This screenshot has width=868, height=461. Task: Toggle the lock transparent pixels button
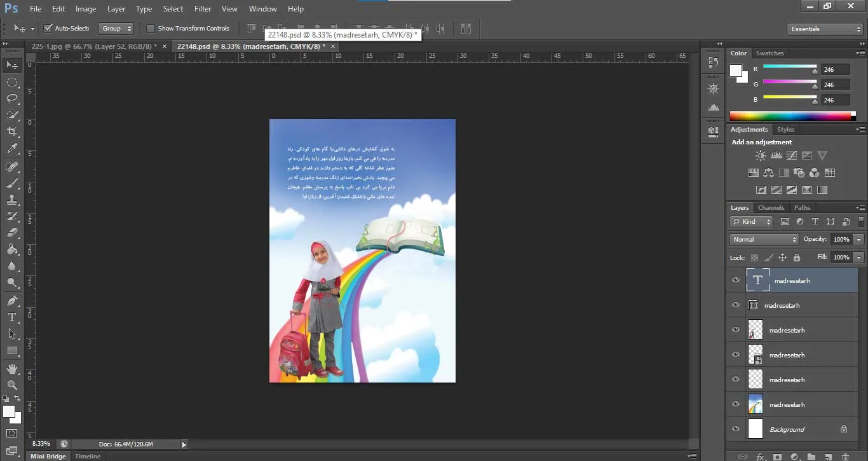(754, 258)
